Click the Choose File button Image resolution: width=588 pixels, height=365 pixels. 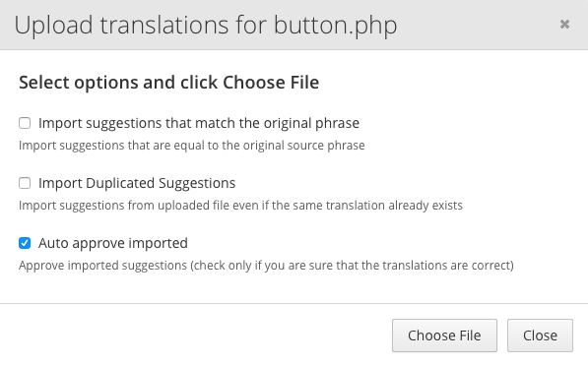pos(444,335)
